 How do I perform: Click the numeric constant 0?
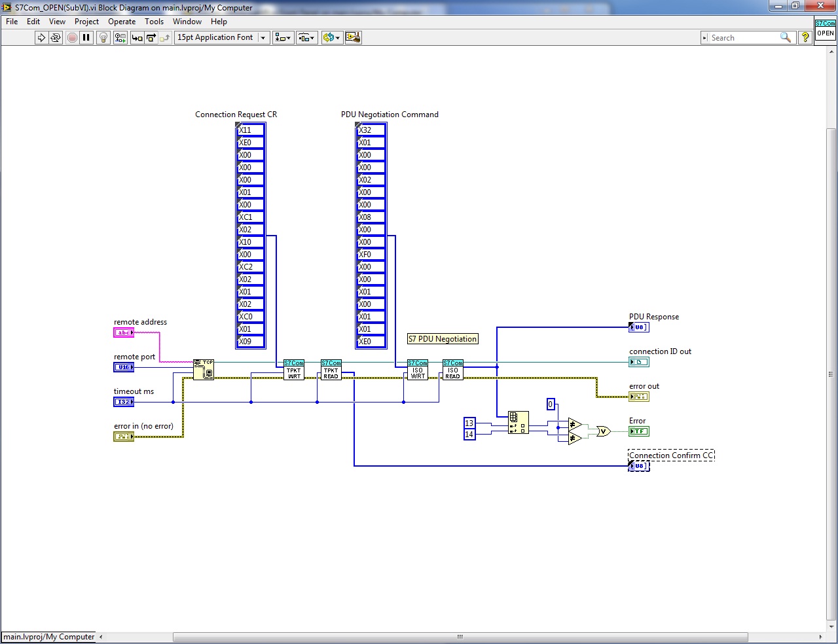[551, 404]
